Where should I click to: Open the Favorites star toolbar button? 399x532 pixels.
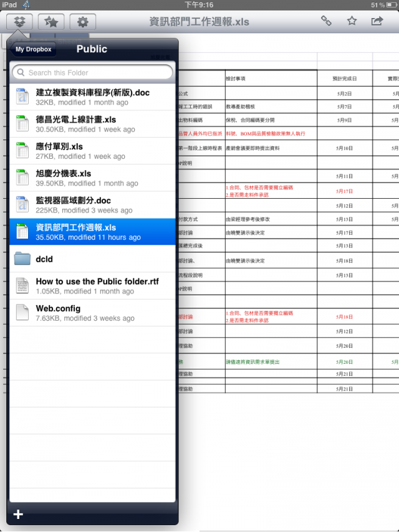pyautogui.click(x=51, y=22)
